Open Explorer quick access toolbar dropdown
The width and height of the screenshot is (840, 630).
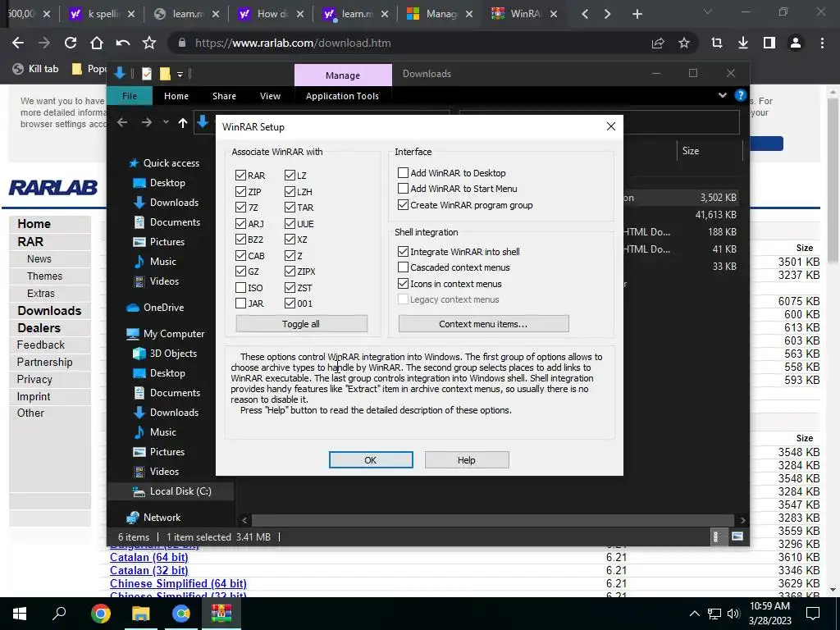pyautogui.click(x=180, y=74)
